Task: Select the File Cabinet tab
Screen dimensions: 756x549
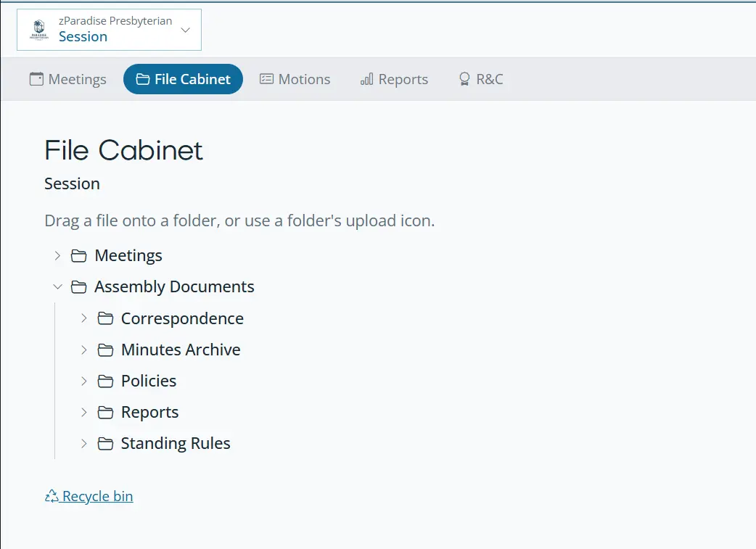Action: point(184,79)
